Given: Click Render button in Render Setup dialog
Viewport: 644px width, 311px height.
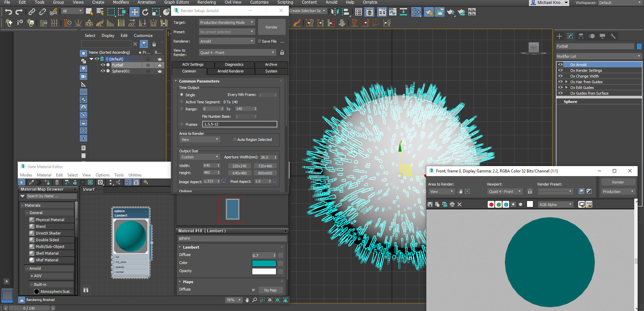Looking at the screenshot, I should (271, 27).
